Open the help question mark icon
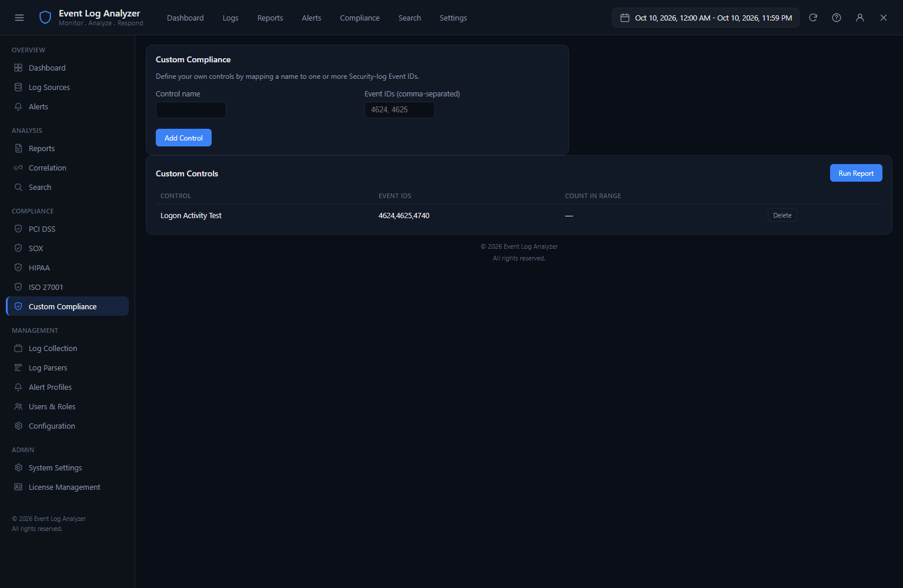 [x=837, y=18]
